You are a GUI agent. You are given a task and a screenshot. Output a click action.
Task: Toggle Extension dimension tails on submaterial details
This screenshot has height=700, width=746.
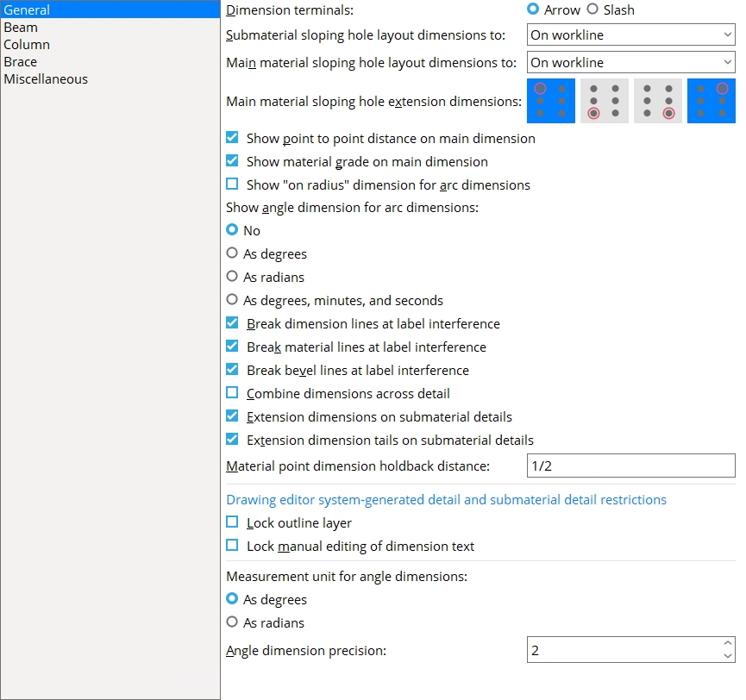click(x=232, y=440)
